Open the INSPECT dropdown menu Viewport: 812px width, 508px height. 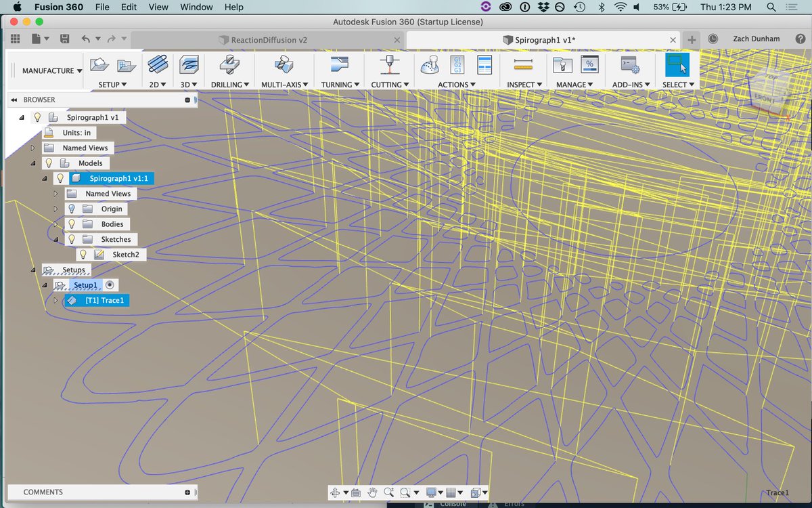(525, 85)
